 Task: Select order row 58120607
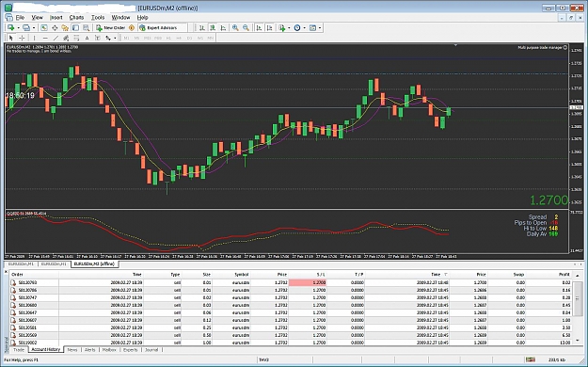tap(291, 320)
